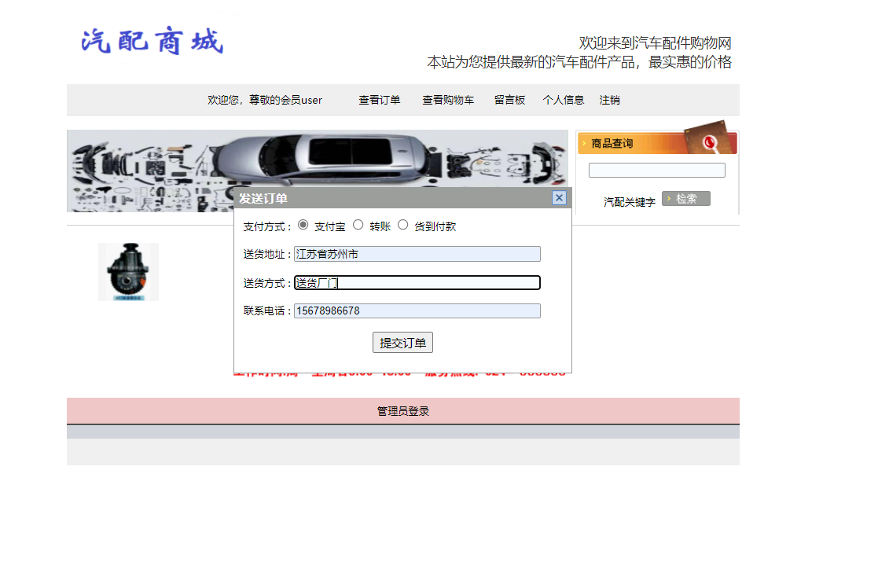Open 查看订单 from the navigation bar
This screenshot has height=588, width=878.
click(x=380, y=100)
